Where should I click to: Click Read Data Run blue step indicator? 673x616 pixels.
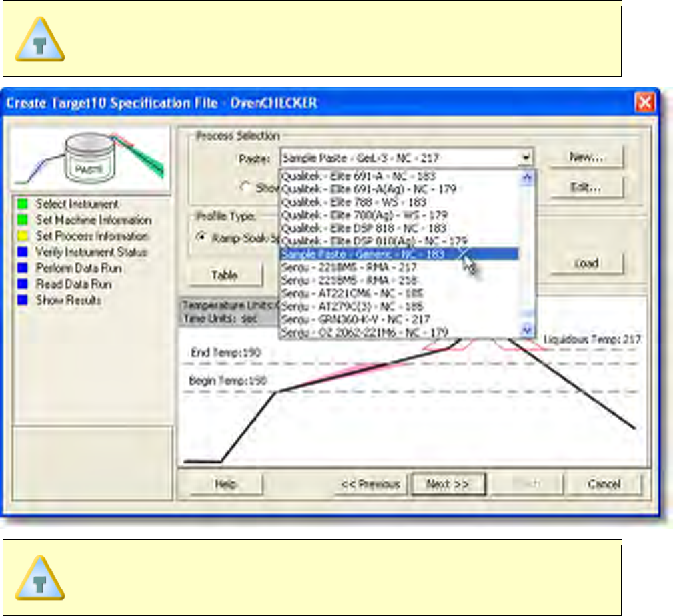(x=22, y=284)
